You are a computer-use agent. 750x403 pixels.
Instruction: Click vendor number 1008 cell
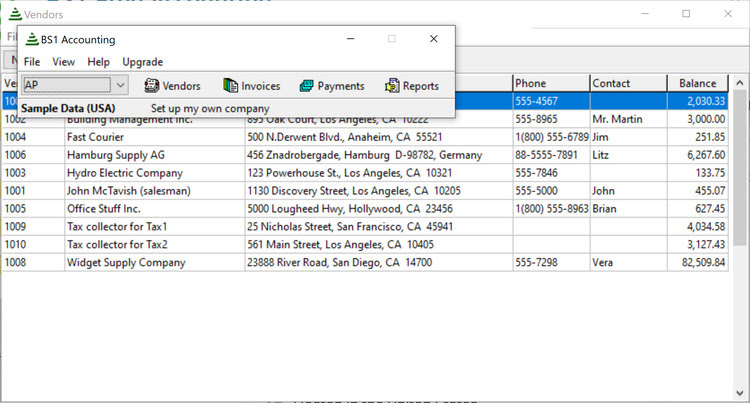(x=33, y=262)
